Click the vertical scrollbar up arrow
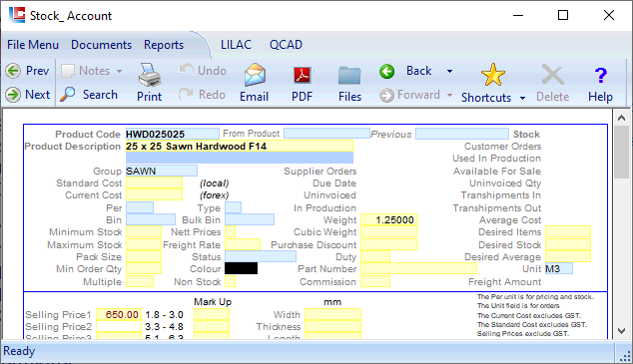This screenshot has width=633, height=364. pos(621,118)
